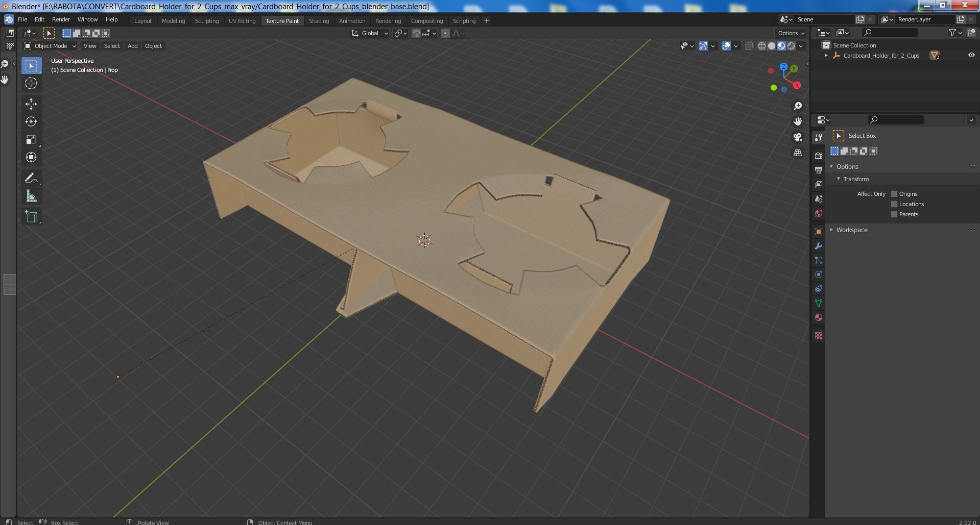Screen dimensions: 980x525
Task: Click the pan hand viewport navigation icon
Action: [x=798, y=121]
